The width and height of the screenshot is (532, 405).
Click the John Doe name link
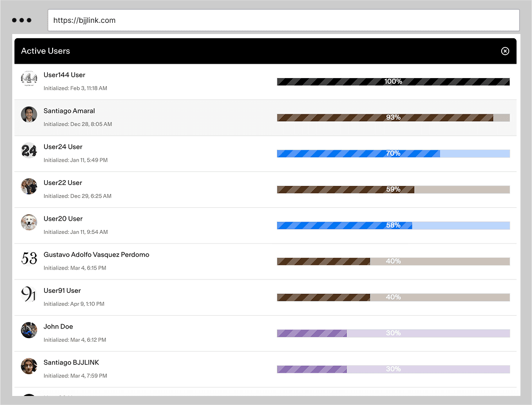(x=58, y=326)
